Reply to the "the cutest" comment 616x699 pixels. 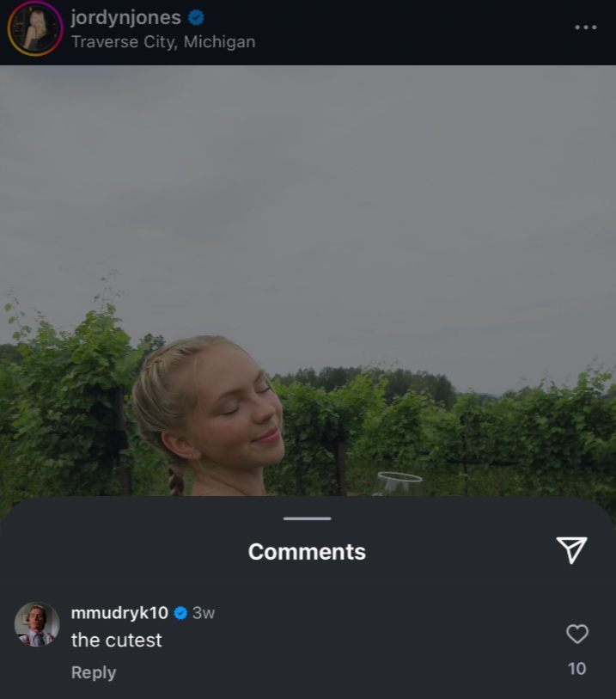(93, 672)
